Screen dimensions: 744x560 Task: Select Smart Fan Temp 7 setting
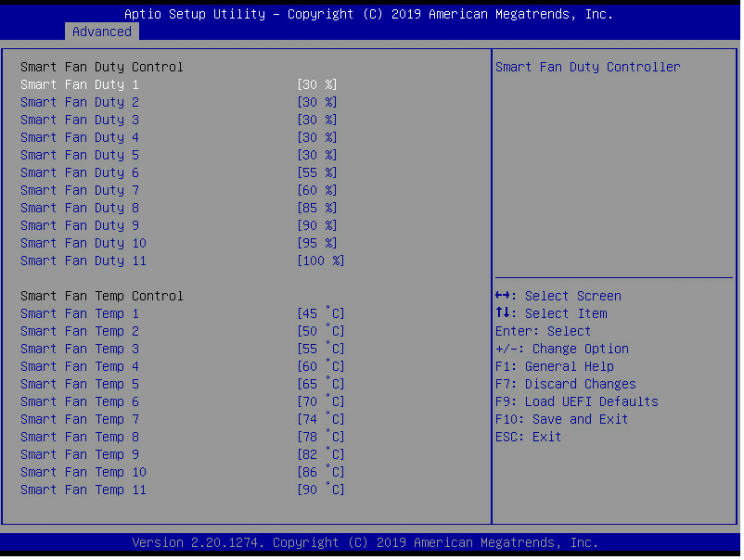coord(80,419)
